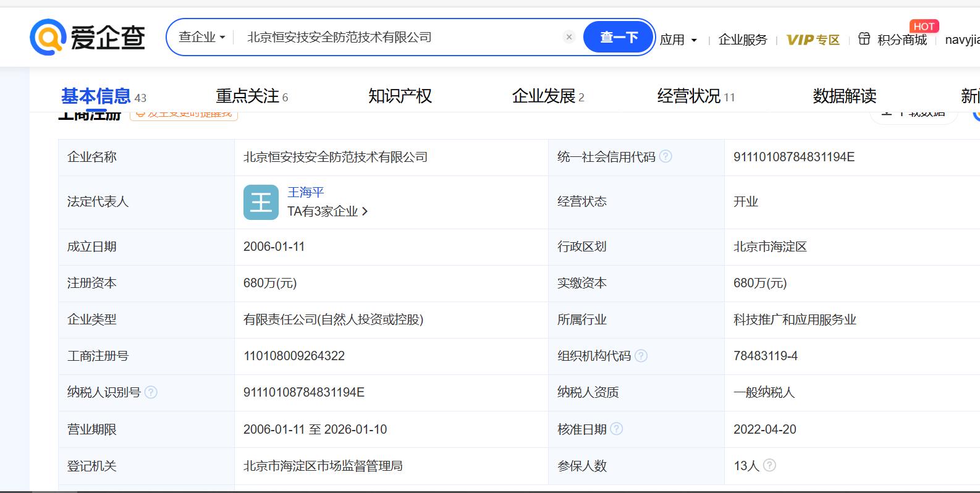Viewport: 980px width, 493px height.
Task: Click taxpayer ID 91110108784831194E value
Action: click(x=304, y=392)
